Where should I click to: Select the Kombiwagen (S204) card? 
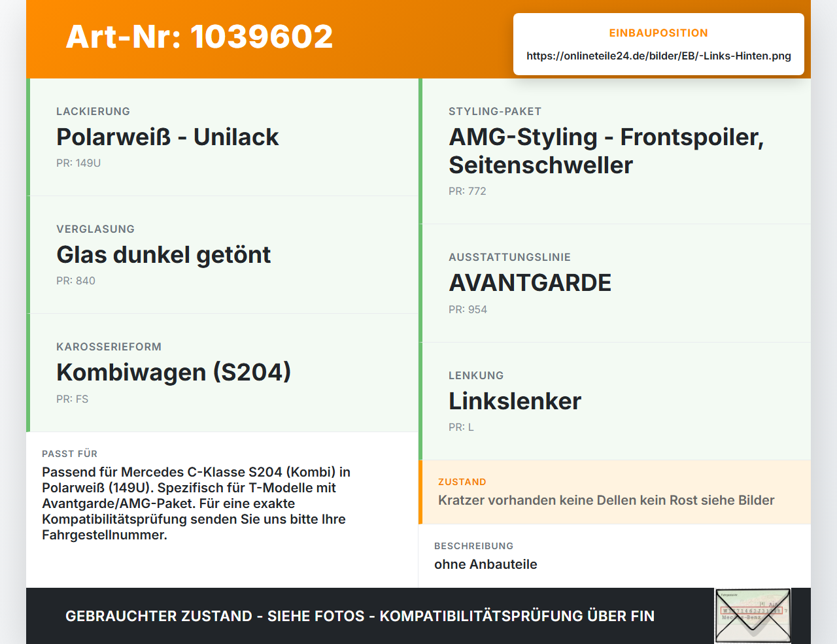coord(222,373)
